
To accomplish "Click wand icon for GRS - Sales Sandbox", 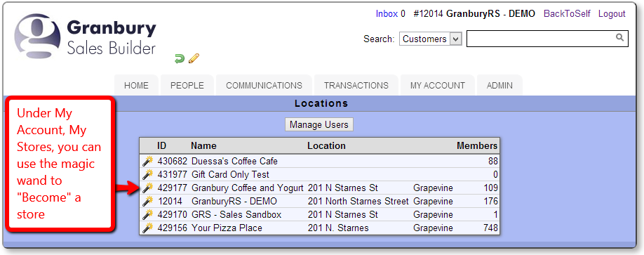I will click(x=147, y=215).
